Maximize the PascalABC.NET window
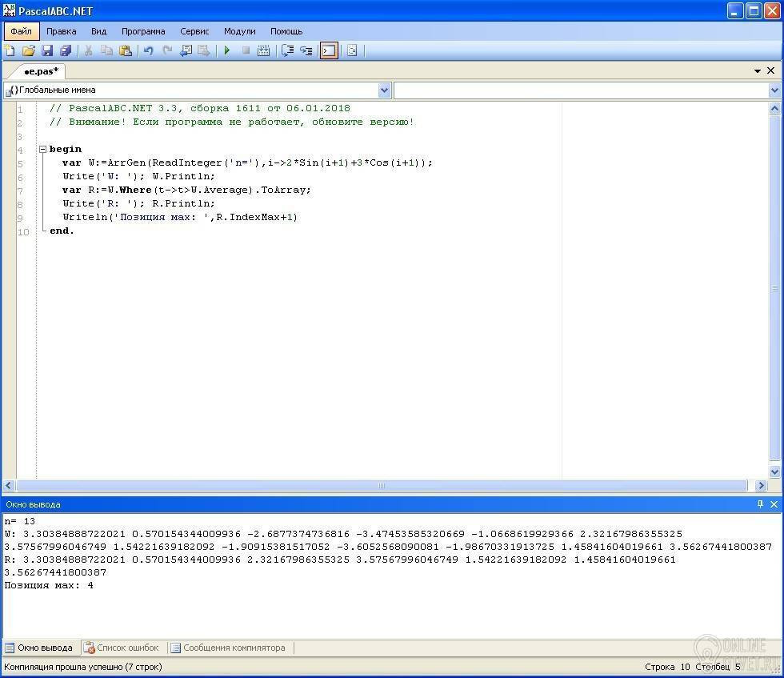 coord(754,11)
